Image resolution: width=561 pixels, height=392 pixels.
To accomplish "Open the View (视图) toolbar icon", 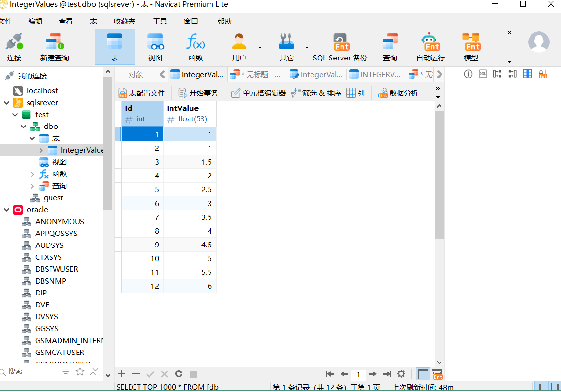I will 155,47.
